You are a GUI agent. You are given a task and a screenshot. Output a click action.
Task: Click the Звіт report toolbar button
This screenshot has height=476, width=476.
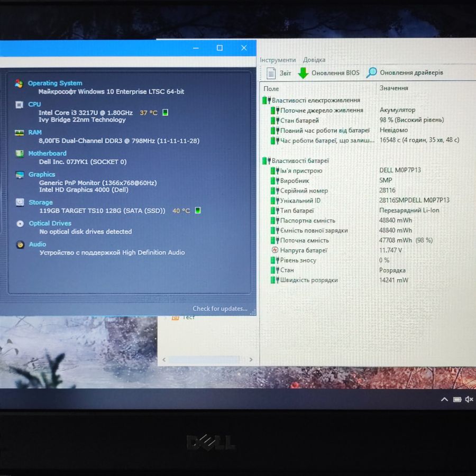[278, 73]
